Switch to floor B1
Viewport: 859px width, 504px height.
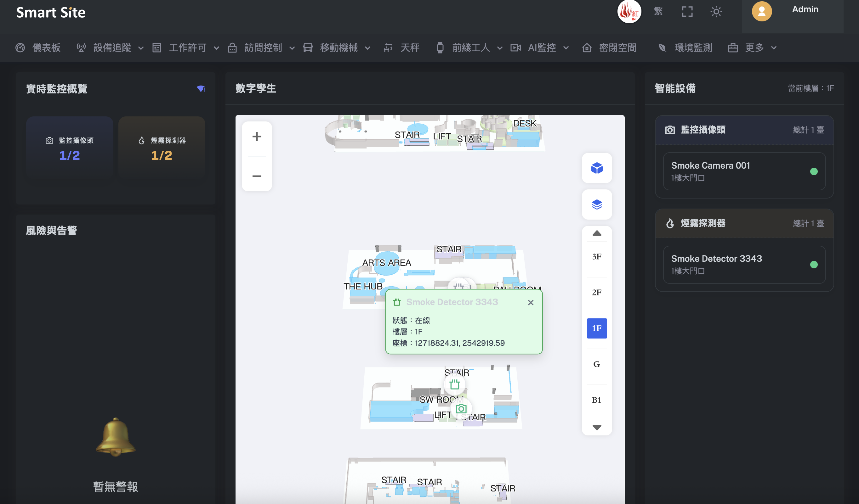pos(596,400)
